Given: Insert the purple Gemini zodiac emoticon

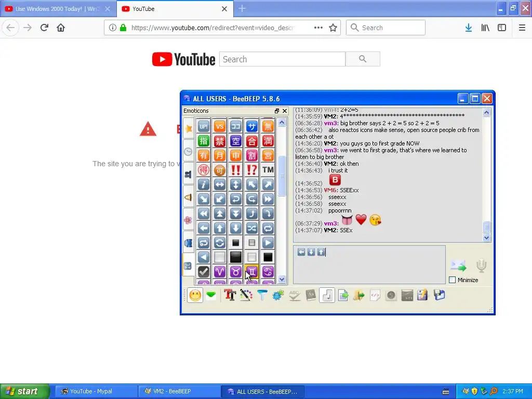Looking at the screenshot, I should pos(252,271).
